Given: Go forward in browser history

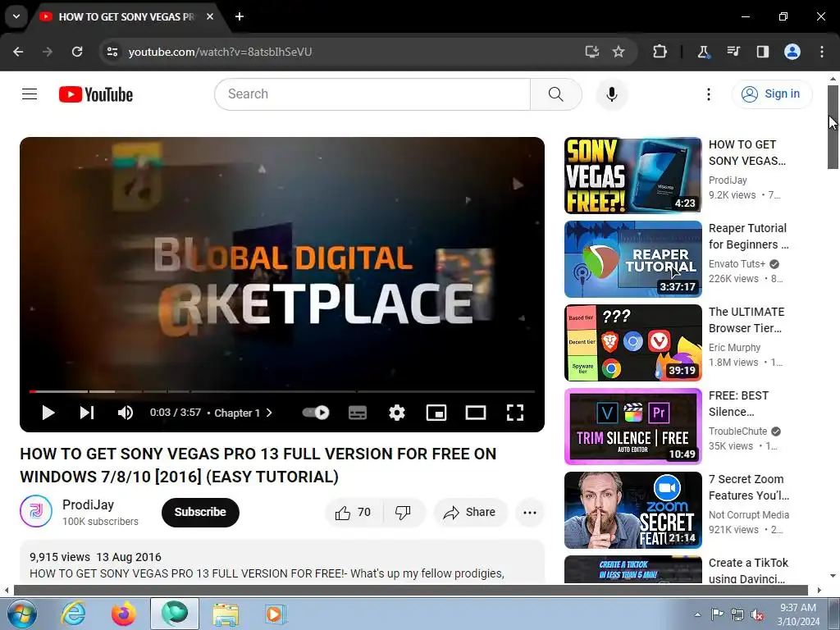Looking at the screenshot, I should coord(48,52).
